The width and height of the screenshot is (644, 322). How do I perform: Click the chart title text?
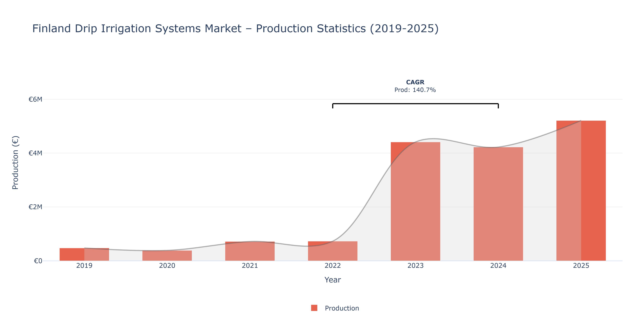(235, 28)
